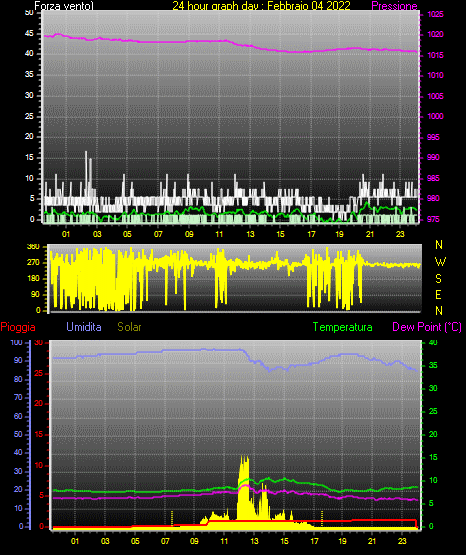Click the 100 humidity axis value
Viewport: 466px width, 555px height.
pyautogui.click(x=16, y=342)
